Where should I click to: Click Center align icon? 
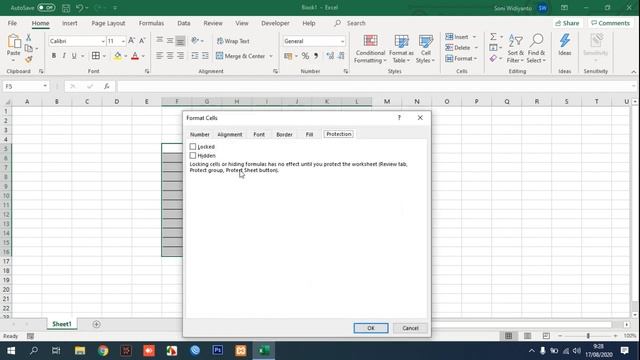[170, 56]
